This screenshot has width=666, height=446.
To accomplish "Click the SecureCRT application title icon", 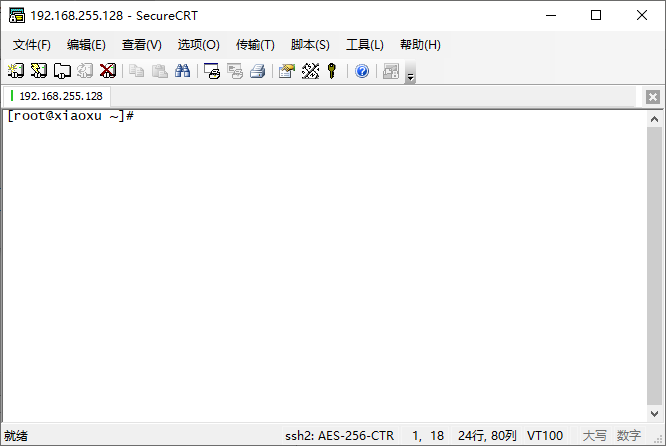I will tap(17, 15).
